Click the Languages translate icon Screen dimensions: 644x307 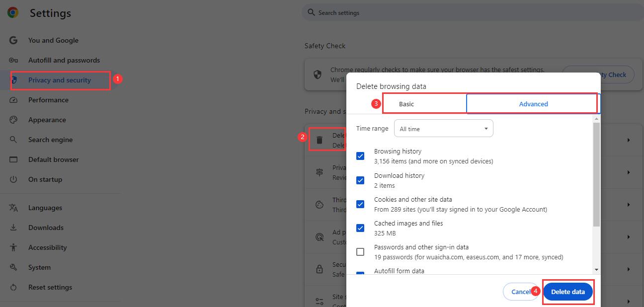(13, 208)
